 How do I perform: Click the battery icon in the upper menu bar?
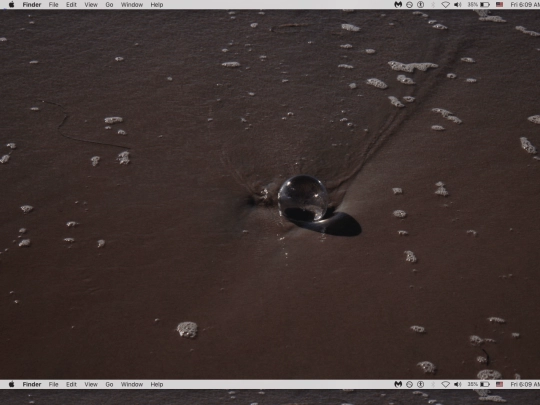click(485, 4)
